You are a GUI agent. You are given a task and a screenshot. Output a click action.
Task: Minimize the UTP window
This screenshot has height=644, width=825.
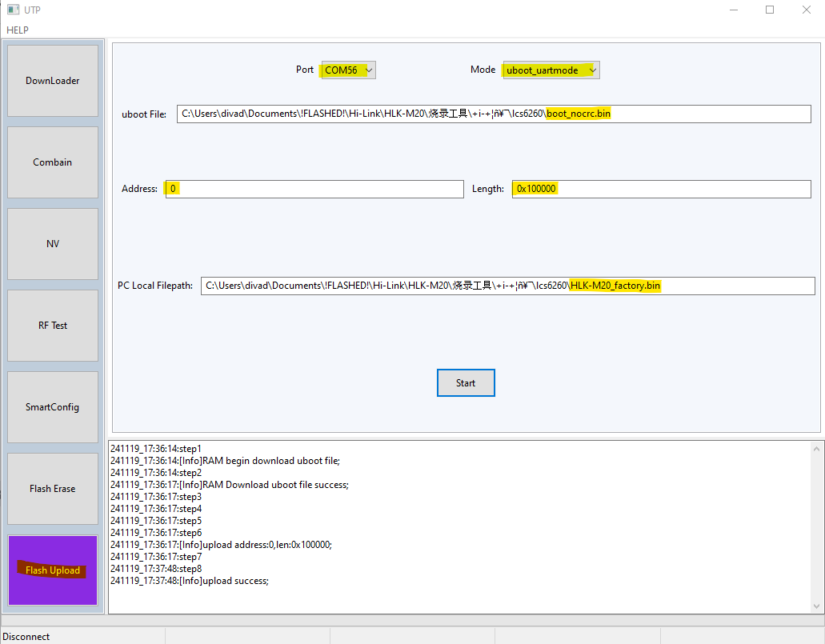734,10
